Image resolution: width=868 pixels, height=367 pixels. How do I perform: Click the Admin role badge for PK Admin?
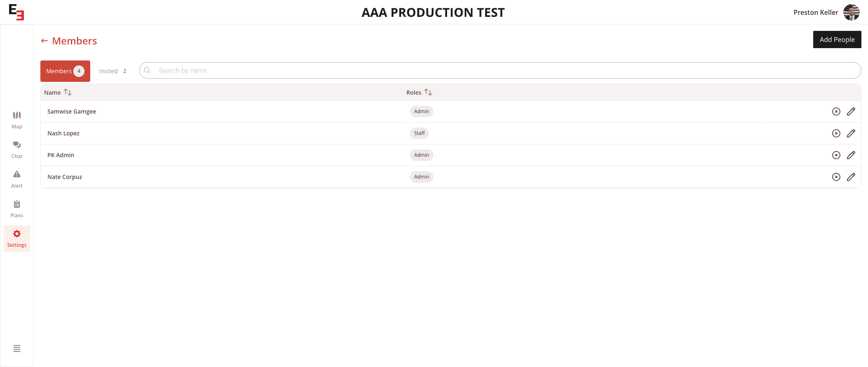click(x=421, y=155)
